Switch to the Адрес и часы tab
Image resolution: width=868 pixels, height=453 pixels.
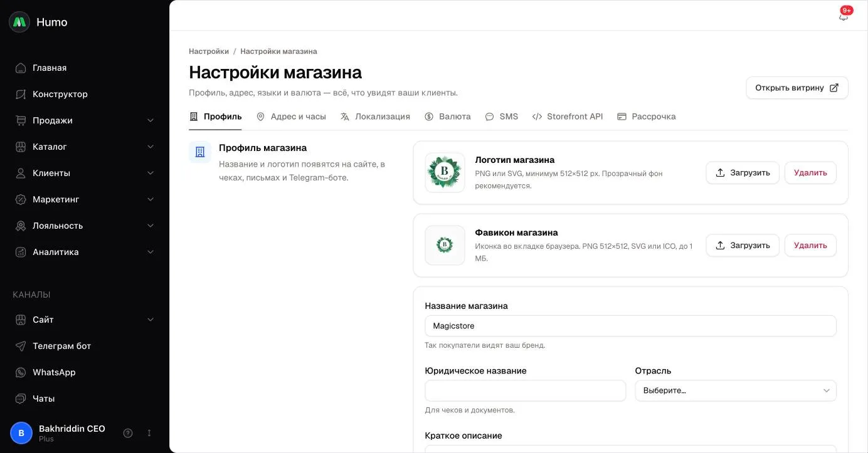(291, 117)
